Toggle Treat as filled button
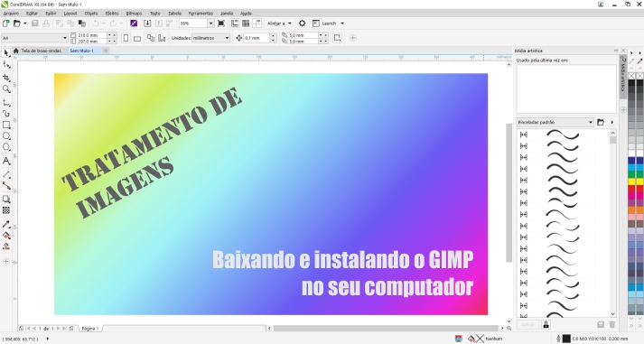The width and height of the screenshot is (644, 344). click(x=337, y=38)
